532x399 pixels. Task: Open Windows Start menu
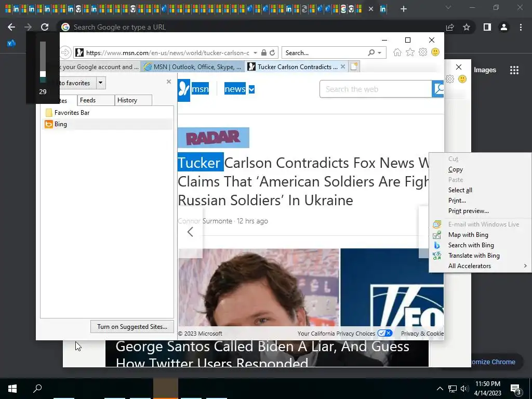pyautogui.click(x=12, y=389)
